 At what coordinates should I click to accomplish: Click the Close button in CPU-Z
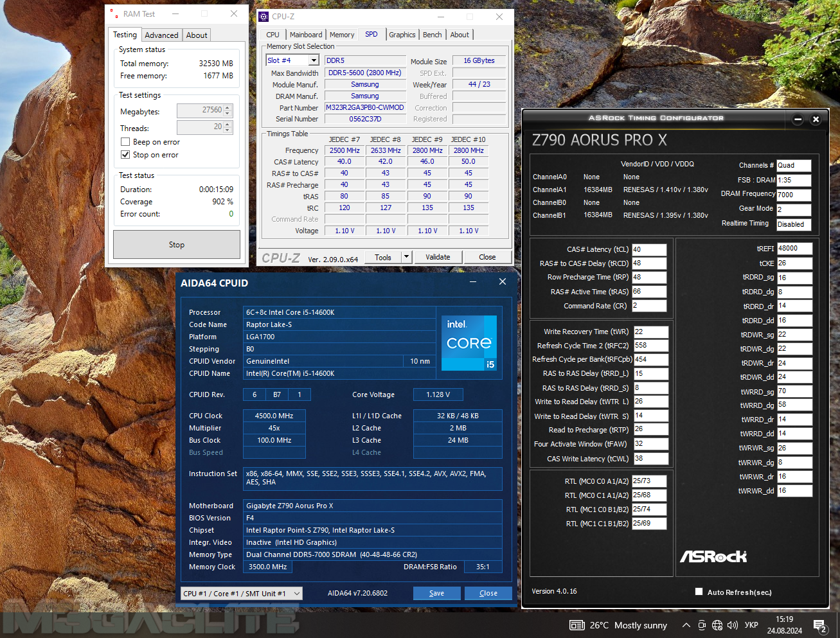coord(487,257)
